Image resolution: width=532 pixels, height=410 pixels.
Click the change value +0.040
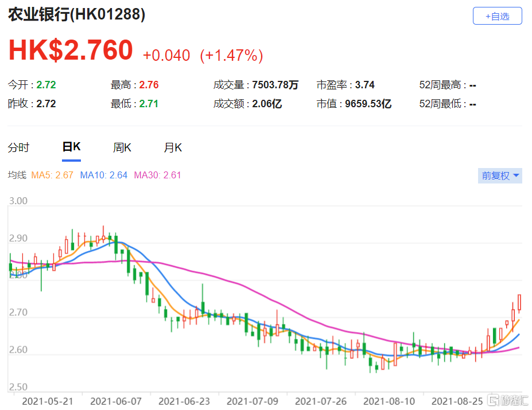tap(166, 55)
